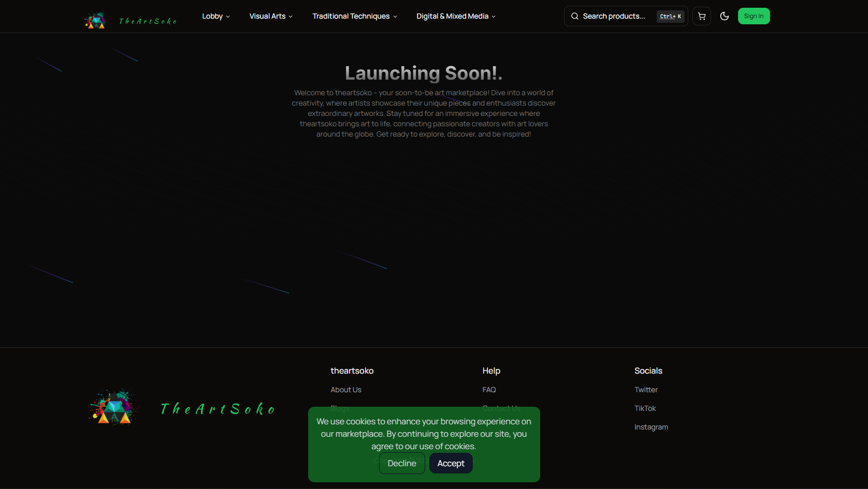The width and height of the screenshot is (868, 489).
Task: Open the shopping cart
Action: 701,16
